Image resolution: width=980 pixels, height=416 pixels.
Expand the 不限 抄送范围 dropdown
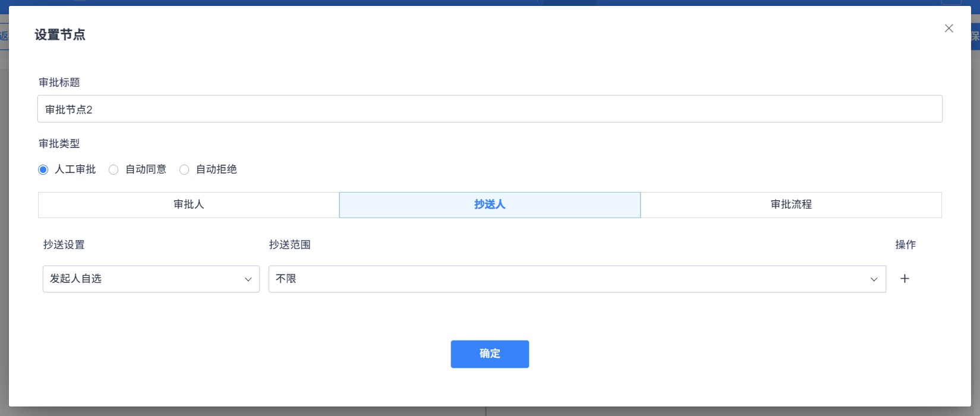(x=576, y=279)
